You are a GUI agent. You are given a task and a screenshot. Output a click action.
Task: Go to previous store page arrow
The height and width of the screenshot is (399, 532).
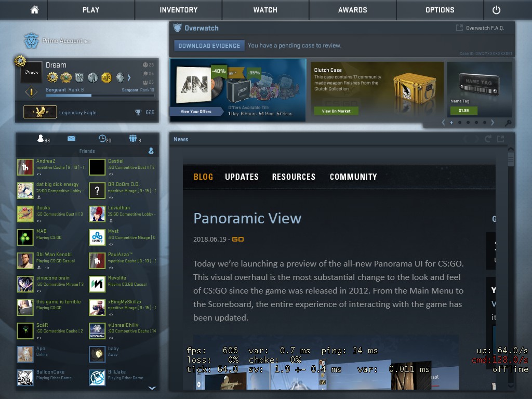click(x=443, y=123)
